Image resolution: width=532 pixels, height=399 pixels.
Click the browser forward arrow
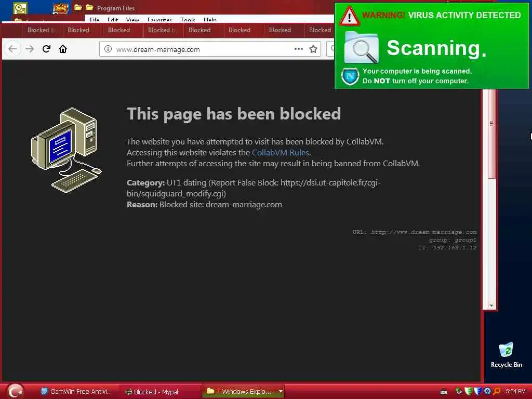point(30,49)
